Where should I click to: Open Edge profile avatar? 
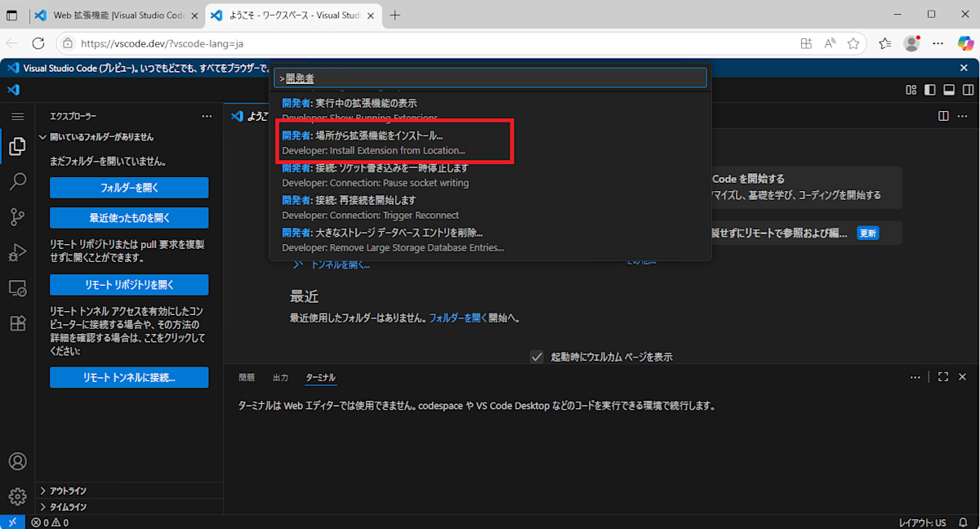(x=911, y=43)
